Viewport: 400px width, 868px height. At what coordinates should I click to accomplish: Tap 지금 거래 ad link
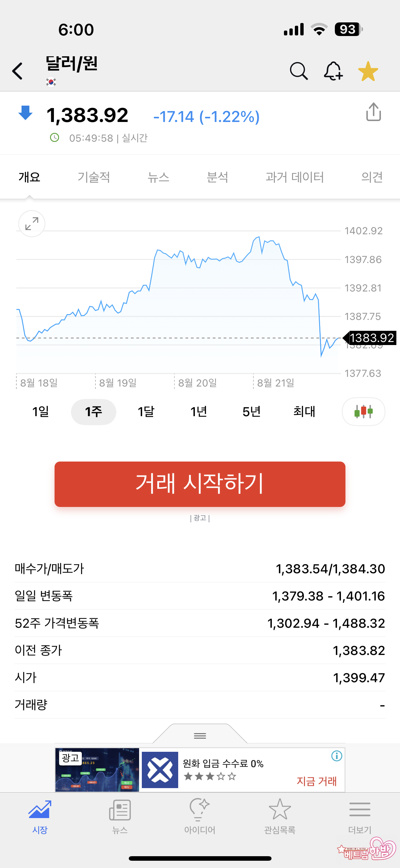click(x=316, y=781)
